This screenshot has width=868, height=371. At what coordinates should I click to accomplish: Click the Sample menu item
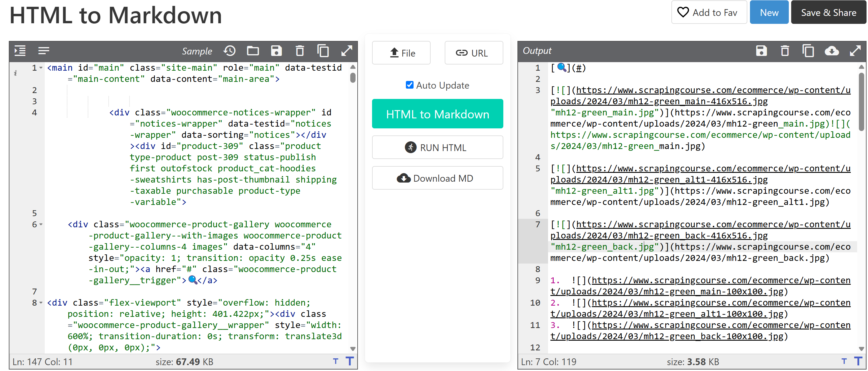pos(197,51)
